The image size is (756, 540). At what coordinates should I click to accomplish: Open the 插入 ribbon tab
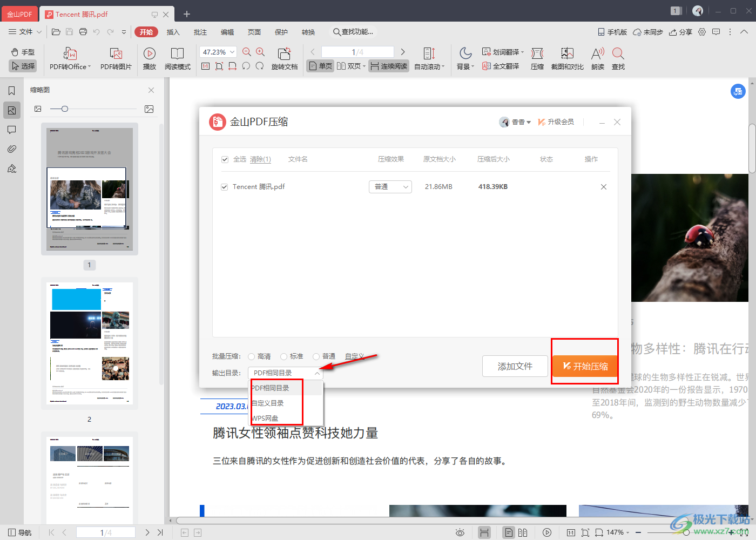(x=173, y=32)
